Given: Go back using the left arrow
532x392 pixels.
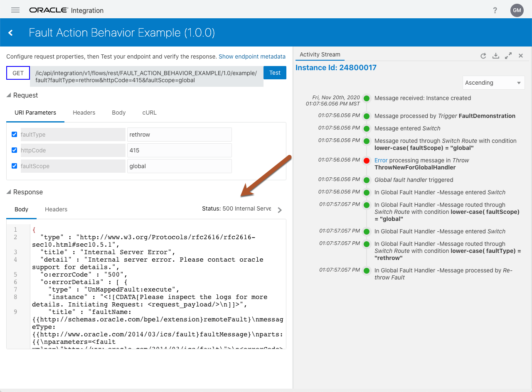Looking at the screenshot, I should pyautogui.click(x=11, y=33).
